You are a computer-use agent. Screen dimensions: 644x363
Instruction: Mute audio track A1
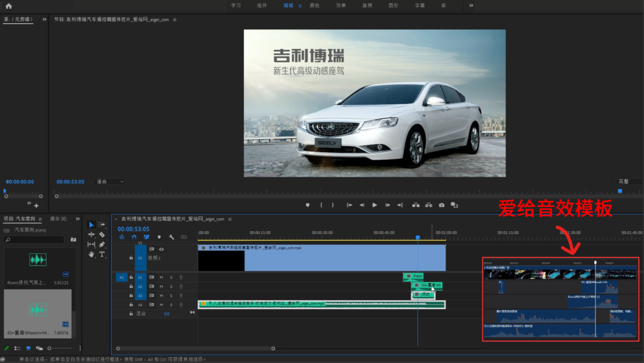(162, 277)
